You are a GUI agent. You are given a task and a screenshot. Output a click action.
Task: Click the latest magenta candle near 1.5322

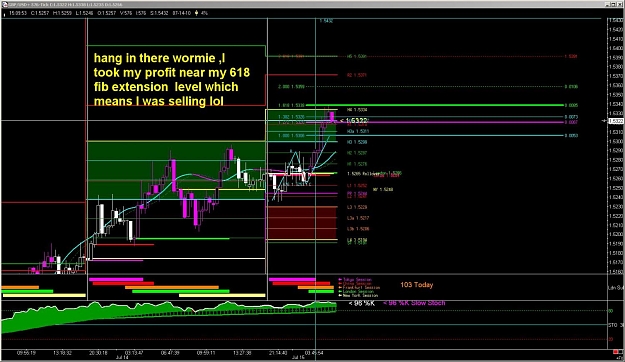332,118
